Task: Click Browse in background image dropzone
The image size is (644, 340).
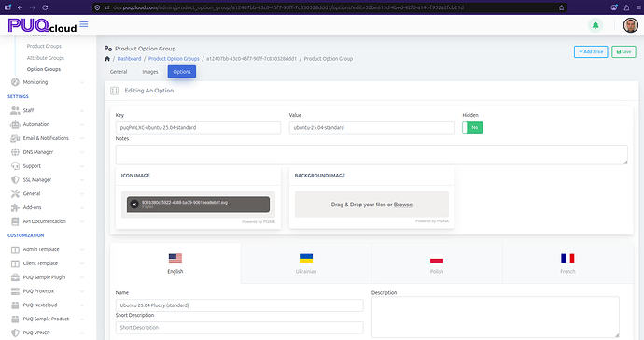Action: (403, 205)
